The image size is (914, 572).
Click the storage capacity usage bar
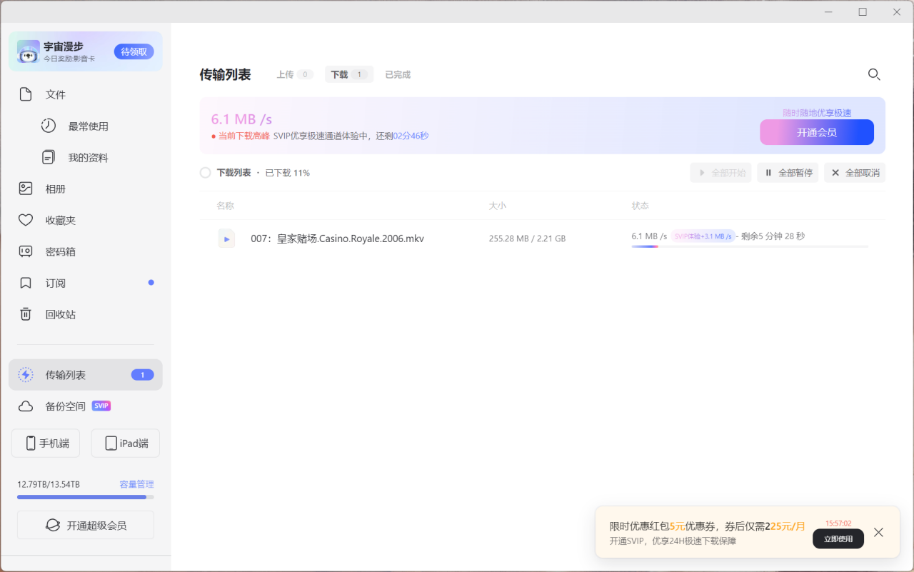pyautogui.click(x=86, y=497)
